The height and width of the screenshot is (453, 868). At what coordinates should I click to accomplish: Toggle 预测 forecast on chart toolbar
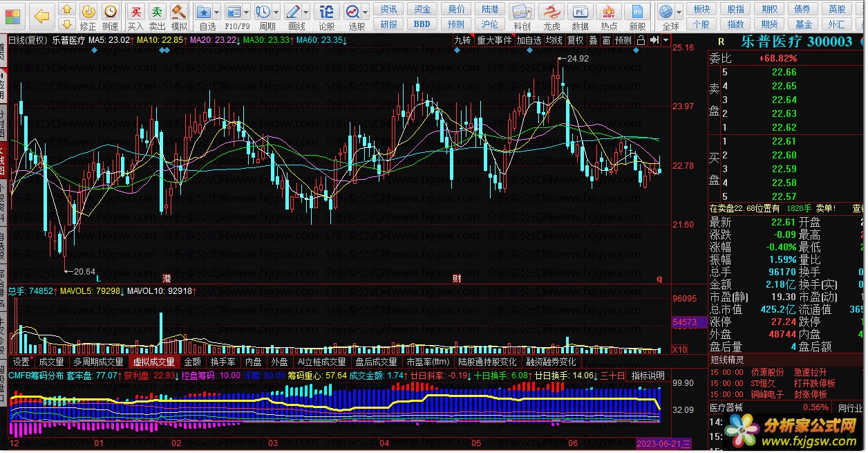coord(623,40)
